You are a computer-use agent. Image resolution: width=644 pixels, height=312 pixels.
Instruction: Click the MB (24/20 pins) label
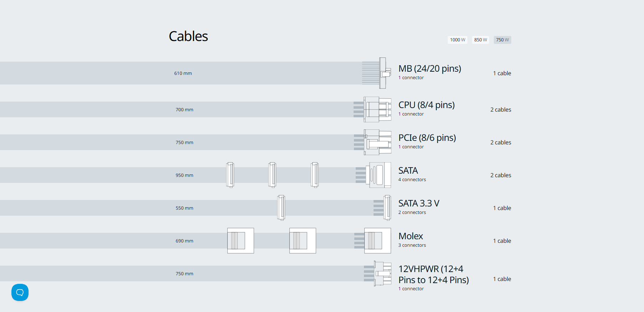point(430,68)
